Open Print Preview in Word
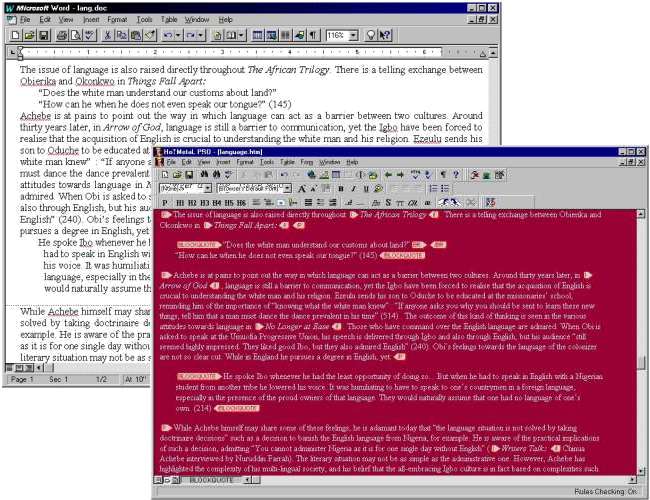Image resolution: width=650 pixels, height=500 pixels. [x=75, y=35]
